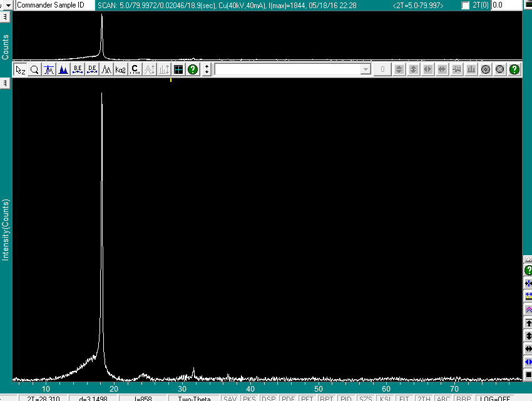Click the D.E edit icon
The height and width of the screenshot is (401, 532).
[92, 69]
